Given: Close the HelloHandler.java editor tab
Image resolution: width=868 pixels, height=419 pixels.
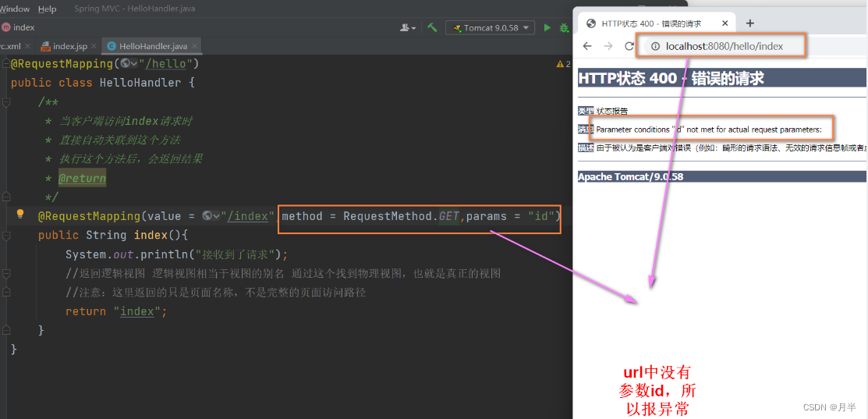Looking at the screenshot, I should [x=194, y=46].
